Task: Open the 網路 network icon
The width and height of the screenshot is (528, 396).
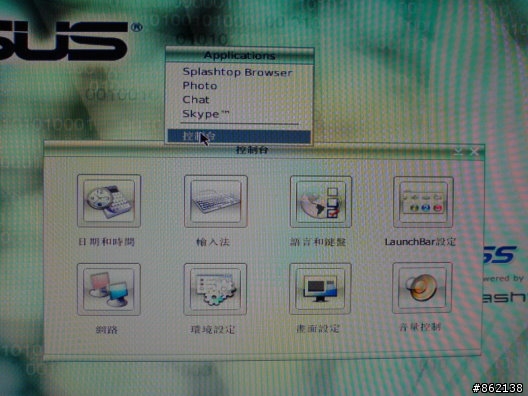Action: coord(108,289)
